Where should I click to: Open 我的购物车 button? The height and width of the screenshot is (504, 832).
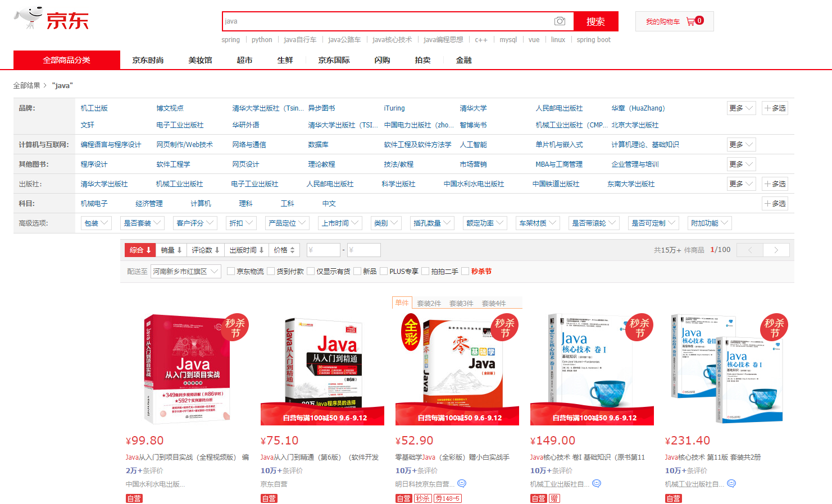coord(675,21)
